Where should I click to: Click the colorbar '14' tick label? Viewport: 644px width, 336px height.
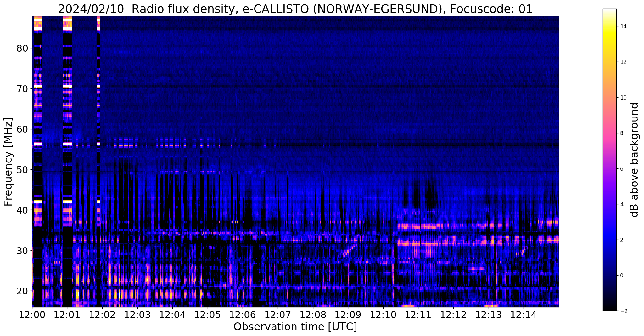623,26
